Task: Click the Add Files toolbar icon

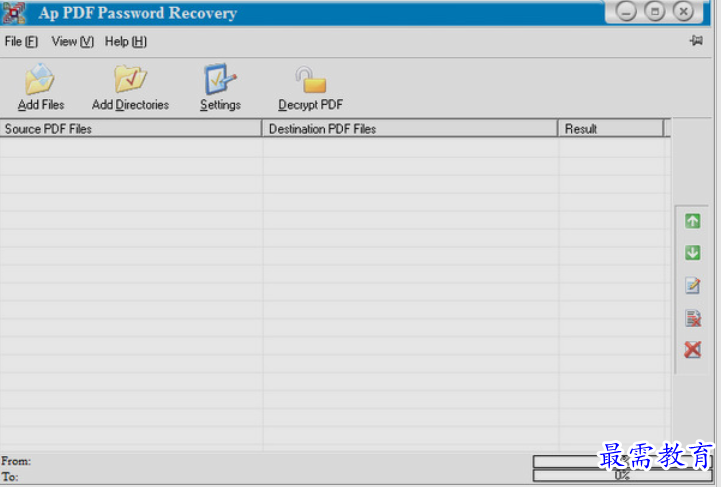Action: [x=40, y=80]
